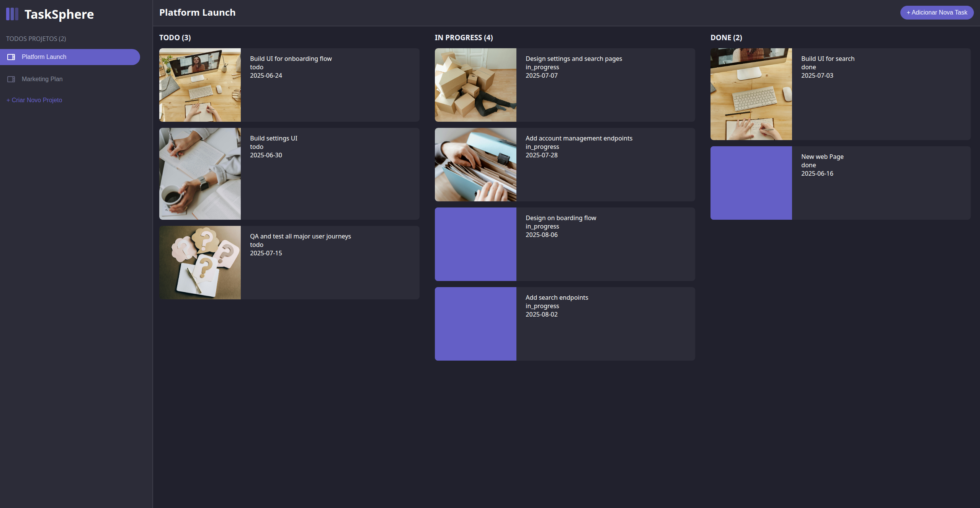
Task: Open onboarding flow task's desk thumbnail
Action: coord(200,85)
